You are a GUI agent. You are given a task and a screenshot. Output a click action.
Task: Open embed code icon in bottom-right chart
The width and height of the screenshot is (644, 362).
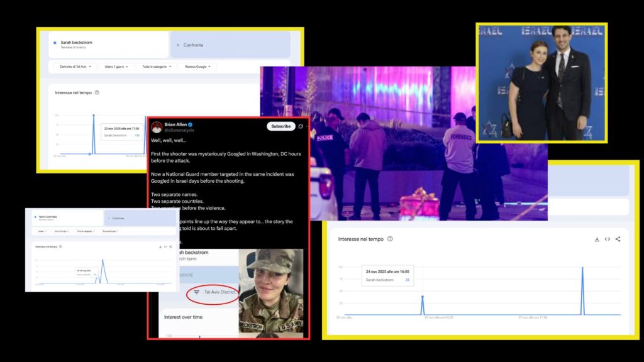[x=608, y=239]
